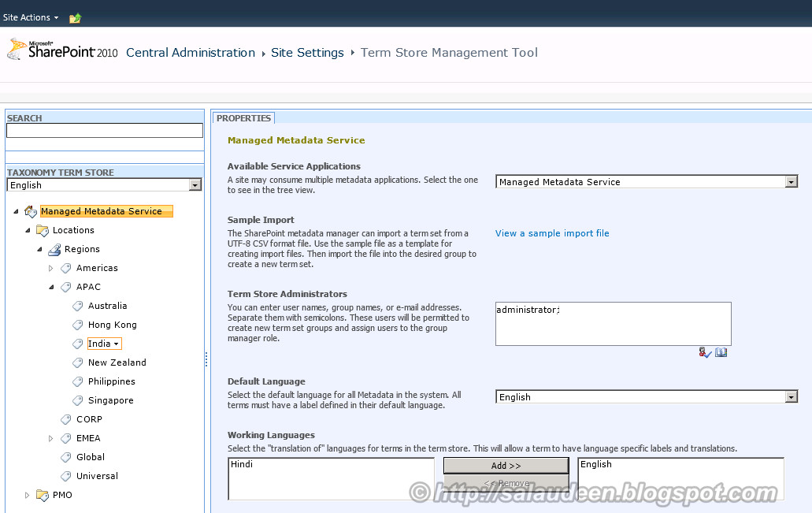
Task: Click the panel splitter handle dots
Action: coord(206,359)
